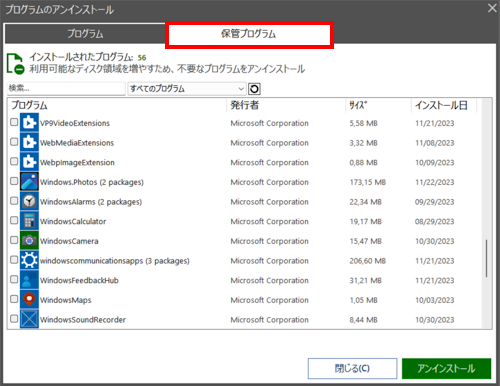Click the WindowsSoundRecorder icon
This screenshot has width=500, height=386.
(x=29, y=319)
